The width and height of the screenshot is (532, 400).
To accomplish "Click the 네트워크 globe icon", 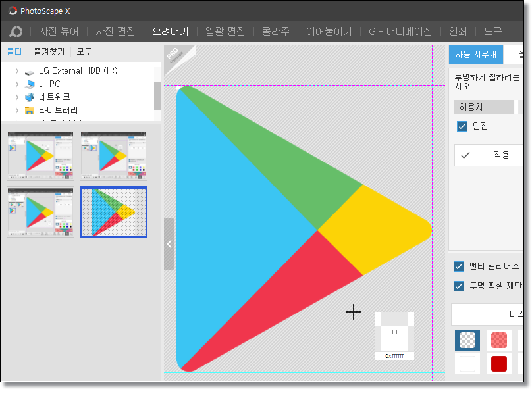I will [x=30, y=97].
